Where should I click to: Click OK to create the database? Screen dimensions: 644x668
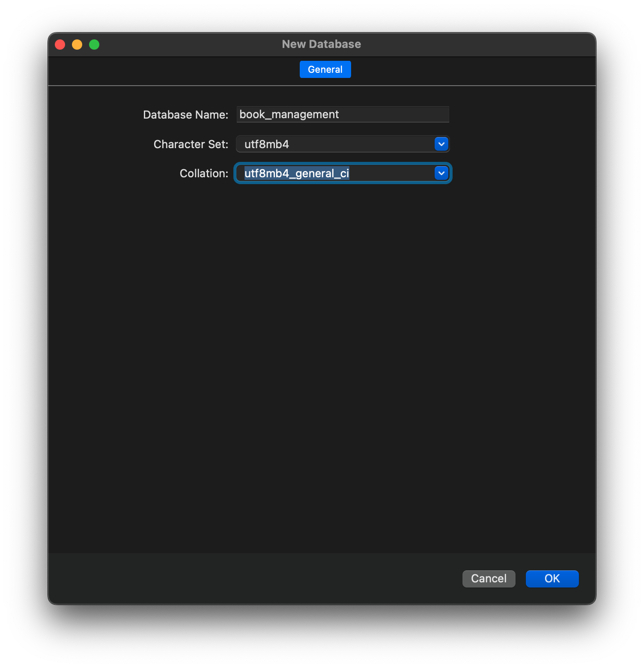552,579
